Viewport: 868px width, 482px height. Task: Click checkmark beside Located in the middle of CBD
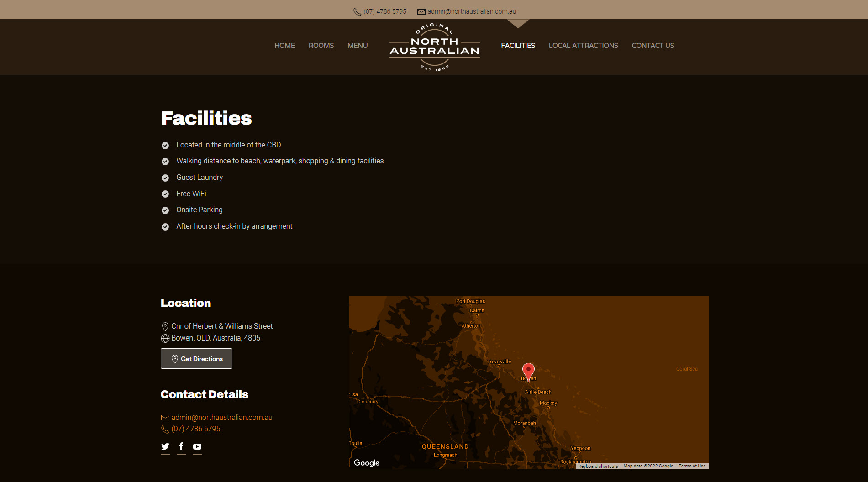click(165, 146)
